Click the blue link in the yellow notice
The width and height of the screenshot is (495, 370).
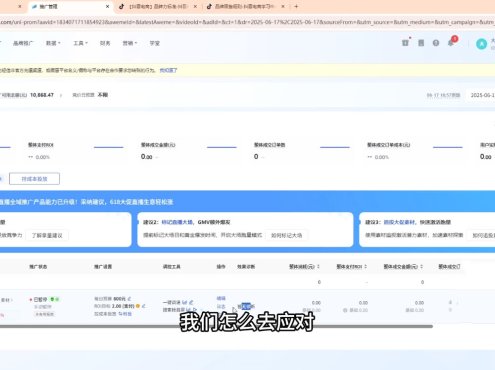[168, 70]
